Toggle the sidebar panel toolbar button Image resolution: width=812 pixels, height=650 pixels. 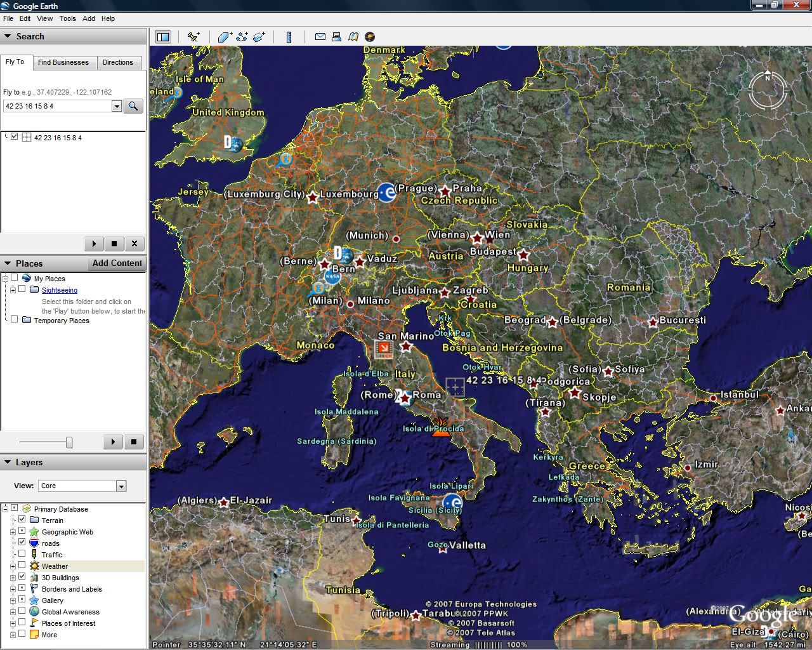click(163, 37)
